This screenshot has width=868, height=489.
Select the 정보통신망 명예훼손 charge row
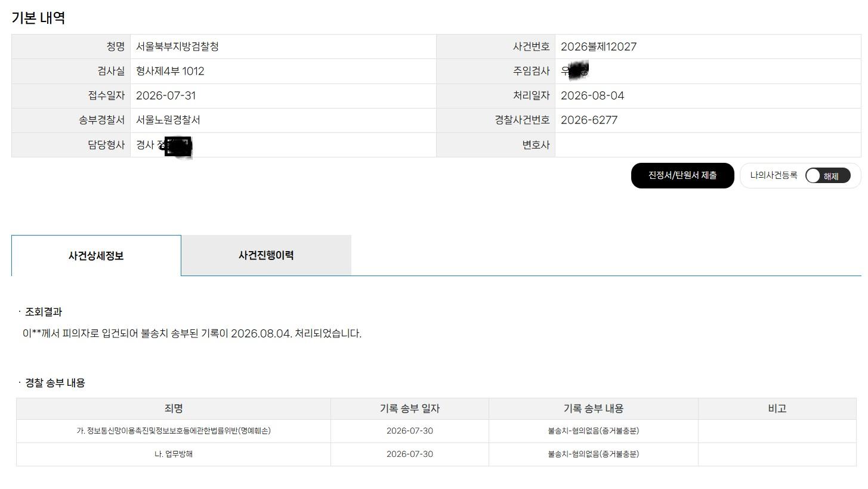[x=436, y=431]
